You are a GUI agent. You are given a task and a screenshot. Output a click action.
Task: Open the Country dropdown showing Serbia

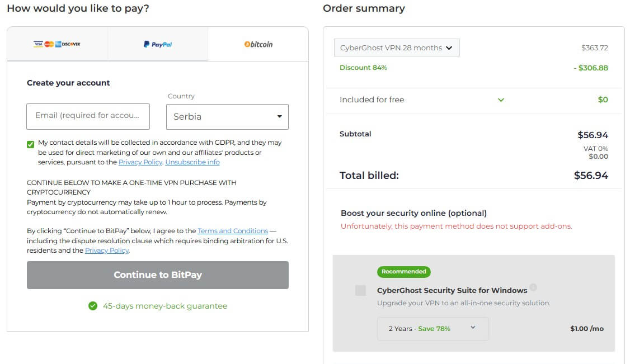click(x=227, y=116)
